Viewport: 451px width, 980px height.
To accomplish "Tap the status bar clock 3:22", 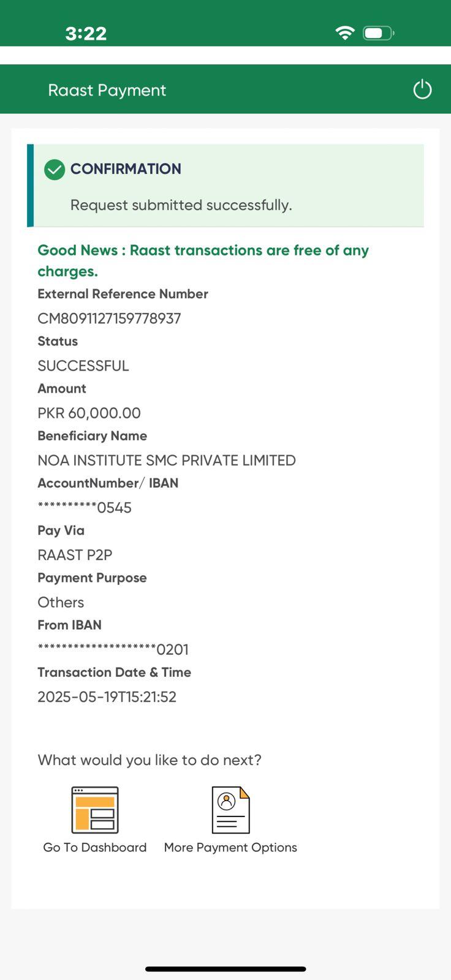I will (x=86, y=33).
